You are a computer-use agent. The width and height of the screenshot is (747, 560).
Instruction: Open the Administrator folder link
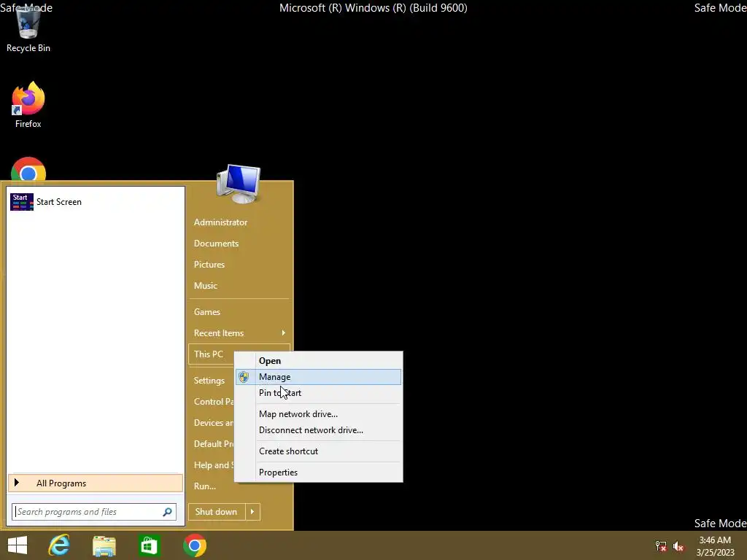220,222
